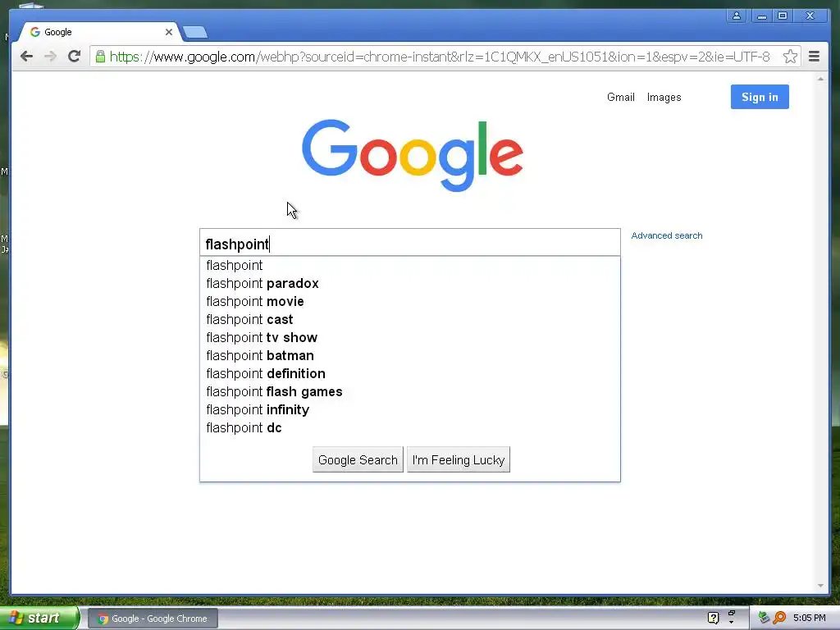Open Images link
Screen dimensions: 840x630
click(x=664, y=97)
